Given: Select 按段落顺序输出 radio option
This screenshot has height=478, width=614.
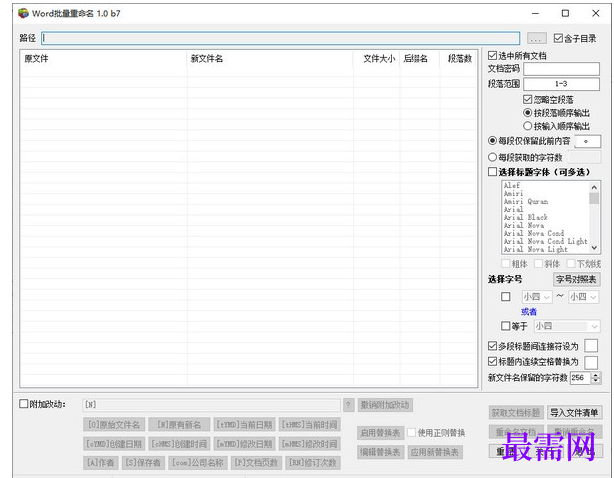Looking at the screenshot, I should pyautogui.click(x=527, y=113).
